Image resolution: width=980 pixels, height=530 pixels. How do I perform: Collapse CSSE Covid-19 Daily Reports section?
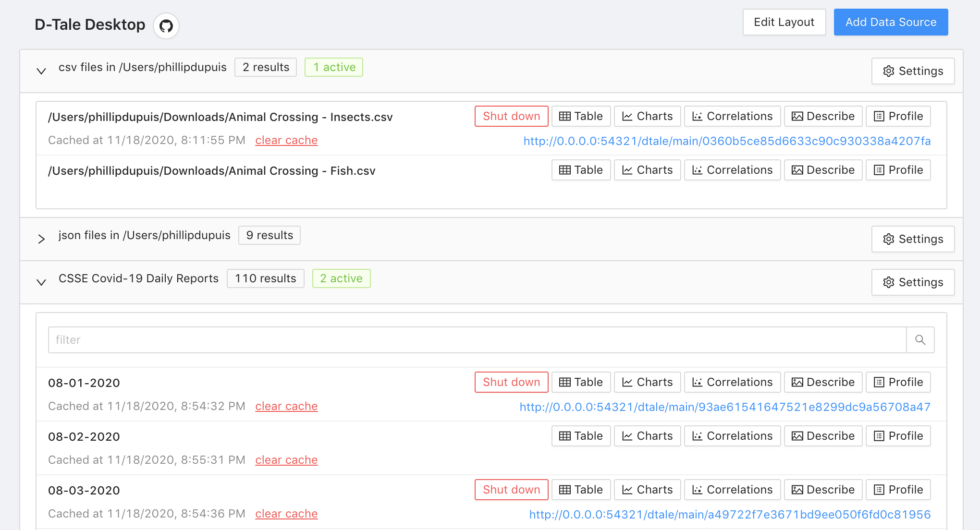[41, 282]
